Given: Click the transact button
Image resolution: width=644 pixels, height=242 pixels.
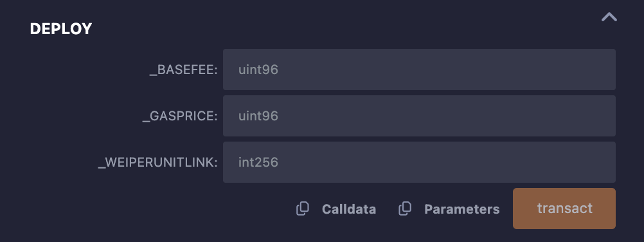Looking at the screenshot, I should click(564, 209).
